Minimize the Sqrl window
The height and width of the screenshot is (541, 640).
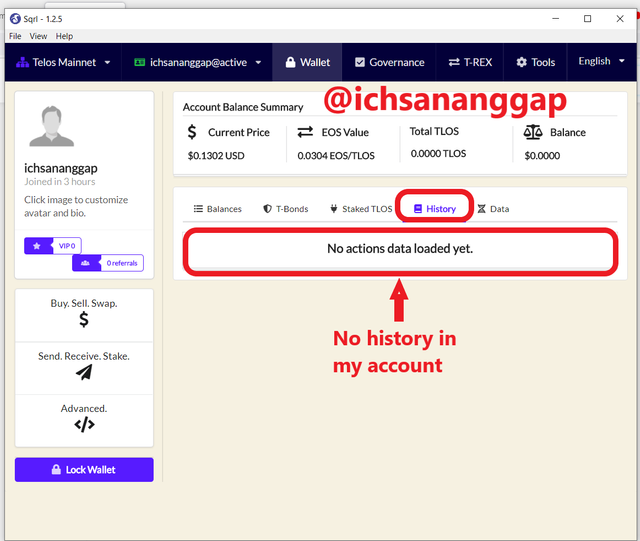tap(556, 18)
